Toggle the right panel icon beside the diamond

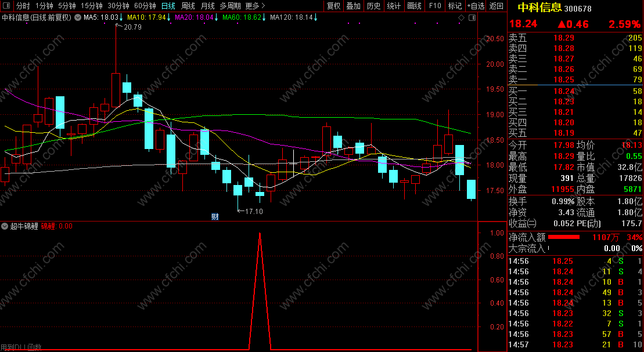[x=472, y=17]
